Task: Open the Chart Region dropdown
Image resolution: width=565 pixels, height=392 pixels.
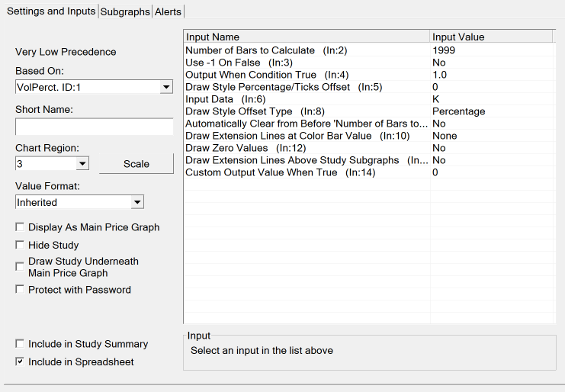Action: pyautogui.click(x=82, y=164)
